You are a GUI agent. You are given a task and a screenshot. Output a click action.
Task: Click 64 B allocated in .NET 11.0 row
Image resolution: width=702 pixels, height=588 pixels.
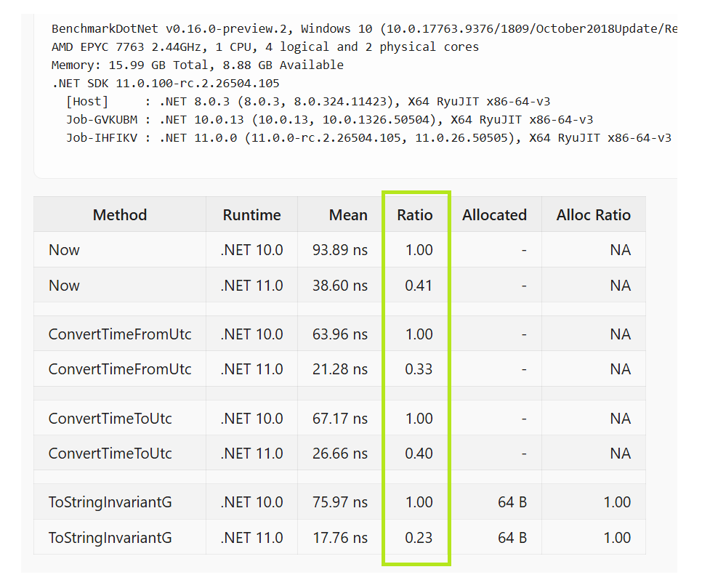[x=512, y=537]
